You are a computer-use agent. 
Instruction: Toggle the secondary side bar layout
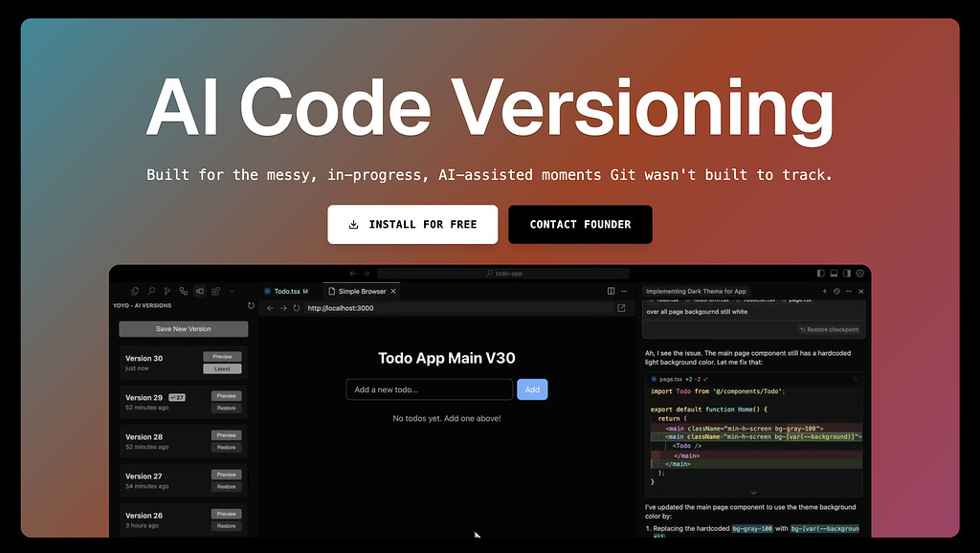pyautogui.click(x=847, y=273)
